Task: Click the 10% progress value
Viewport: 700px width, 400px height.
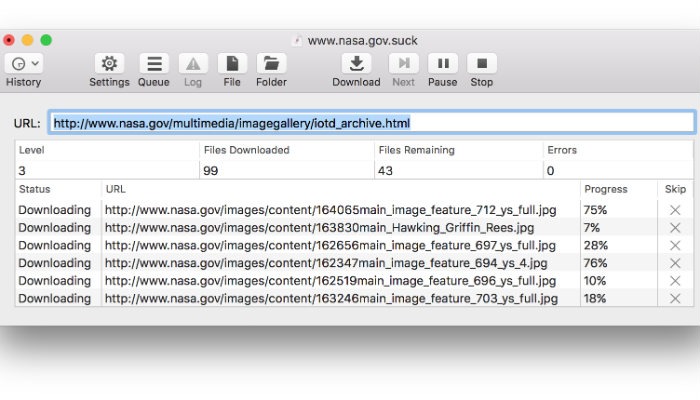Action: 595,281
